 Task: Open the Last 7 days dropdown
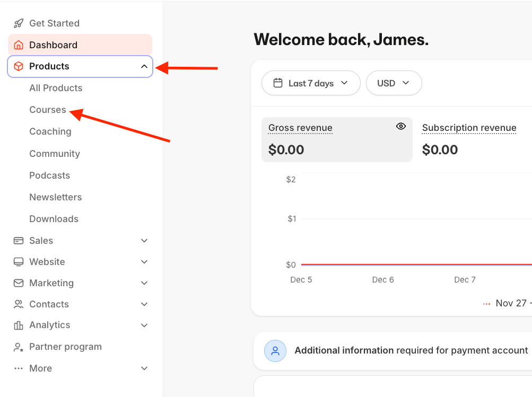pyautogui.click(x=311, y=83)
